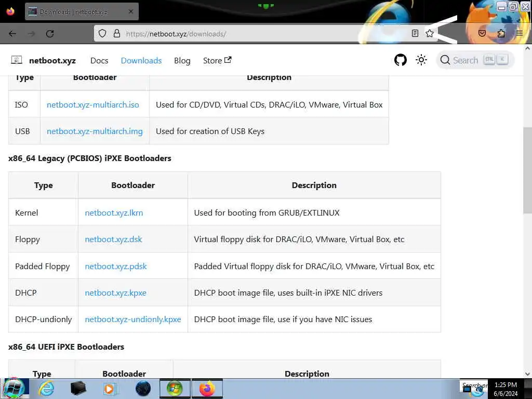
Task: Click the 'DHCP-undionly' type cell
Action: click(44, 320)
